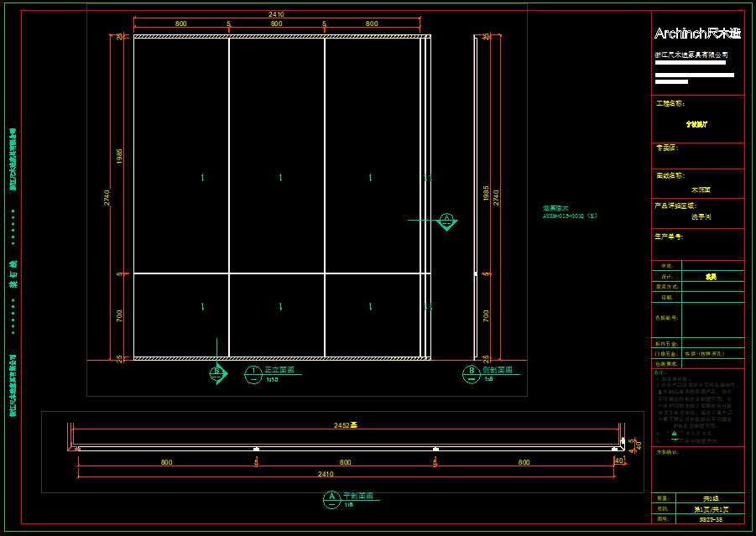Select the 2740 height dimension left of elevation
The height and width of the screenshot is (536, 756).
pyautogui.click(x=107, y=197)
